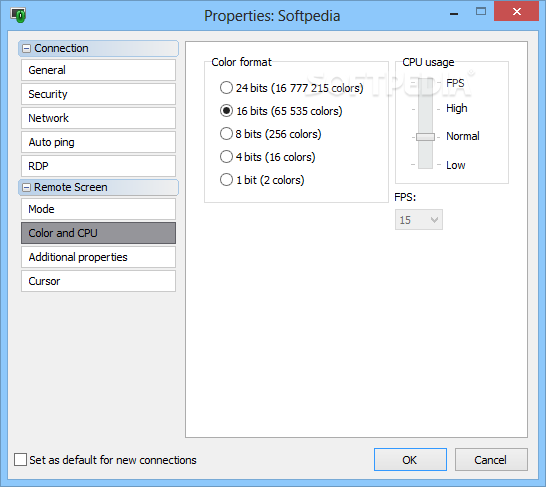This screenshot has width=546, height=487.
Task: Click the Normal label on CPU slider
Action: tap(463, 136)
